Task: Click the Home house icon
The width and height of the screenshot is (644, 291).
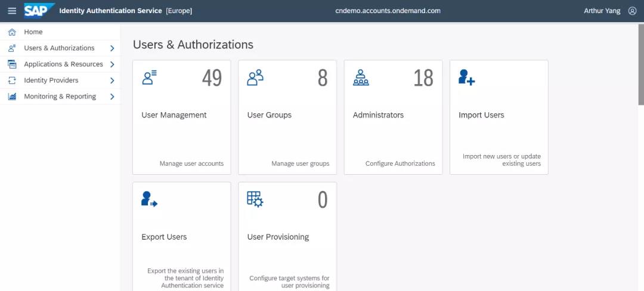Action: (12, 32)
